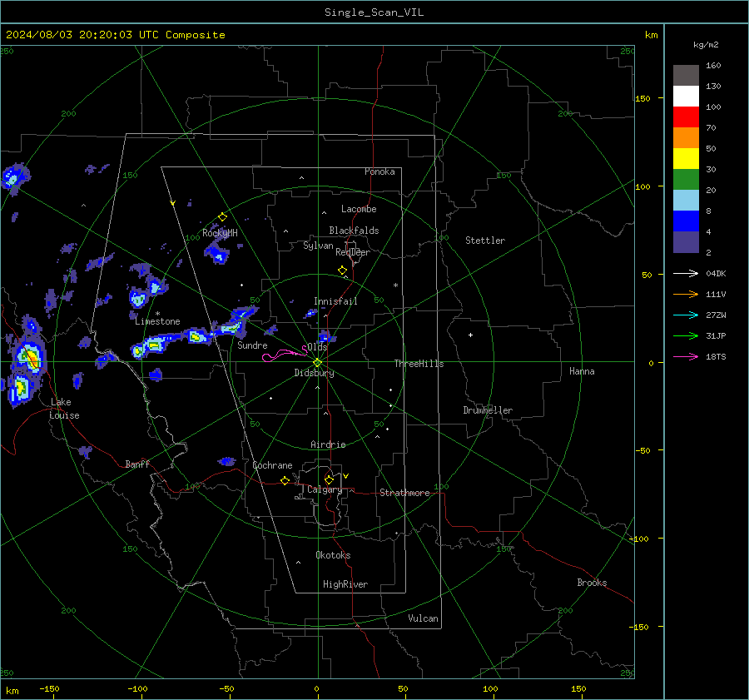Click the Drumheller label
Image resolution: width=749 pixels, height=700 pixels.
point(488,410)
